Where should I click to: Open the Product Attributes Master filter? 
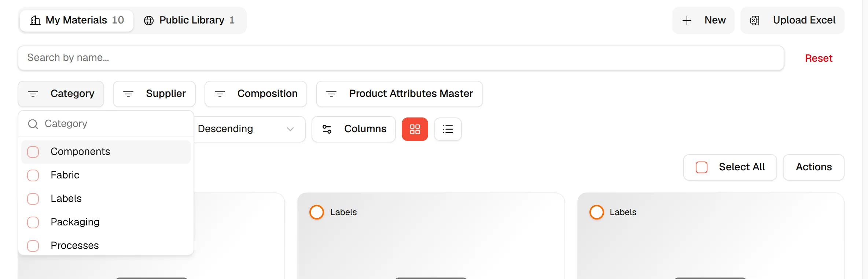[400, 94]
